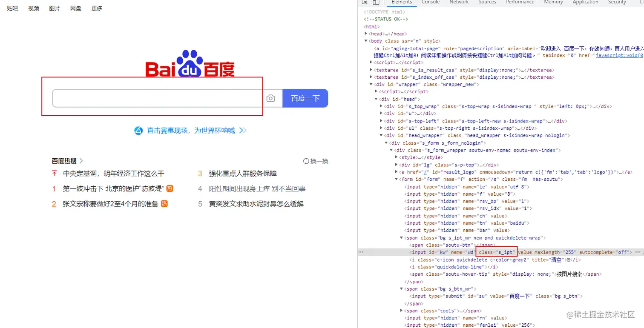Expand the style element node

coord(397,157)
